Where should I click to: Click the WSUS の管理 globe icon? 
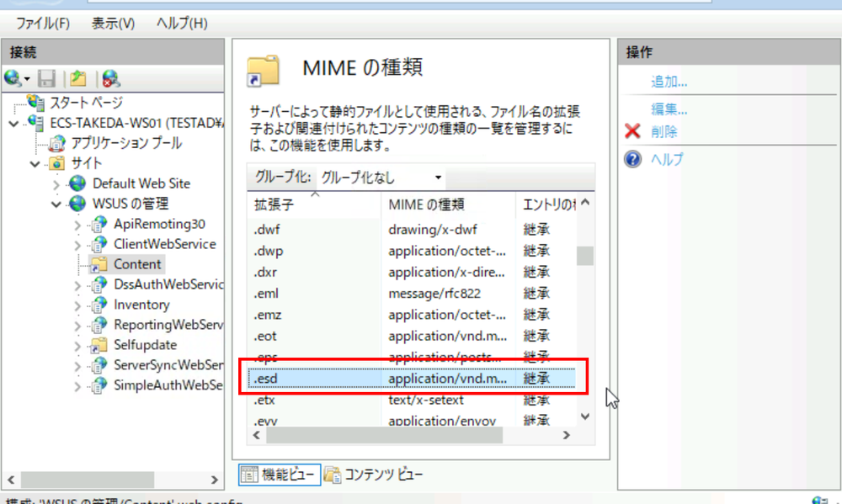point(77,204)
